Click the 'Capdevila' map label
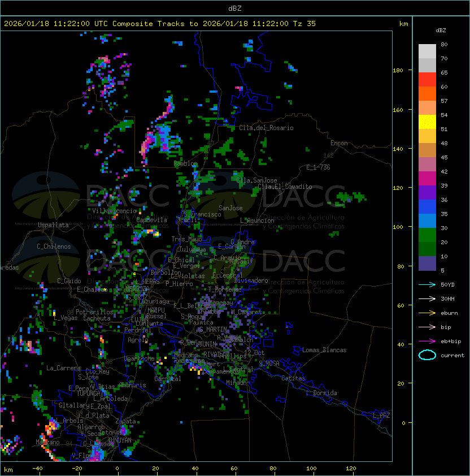Image resolution: width=470 pixels, height=476 pixels. pos(152,220)
